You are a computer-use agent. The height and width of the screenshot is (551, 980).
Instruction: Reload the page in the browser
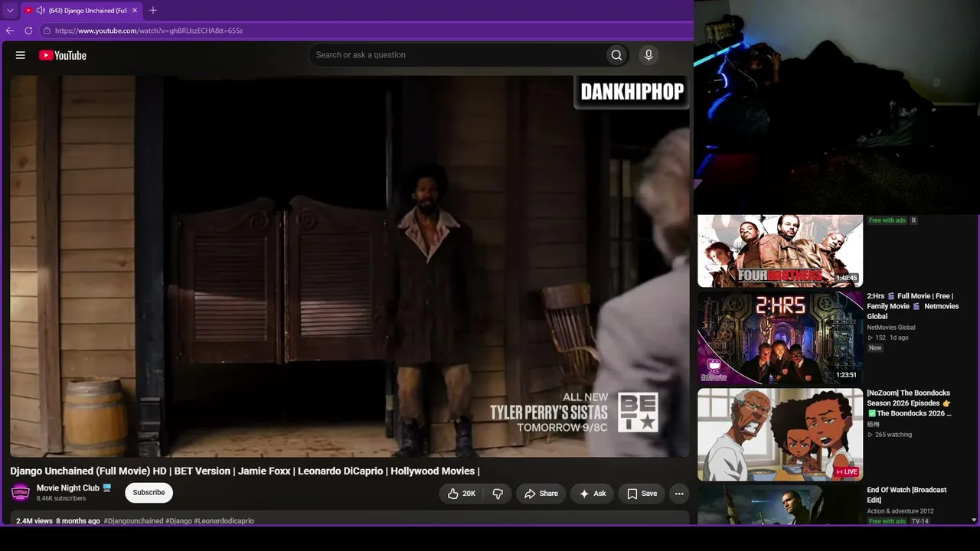[x=28, y=31]
